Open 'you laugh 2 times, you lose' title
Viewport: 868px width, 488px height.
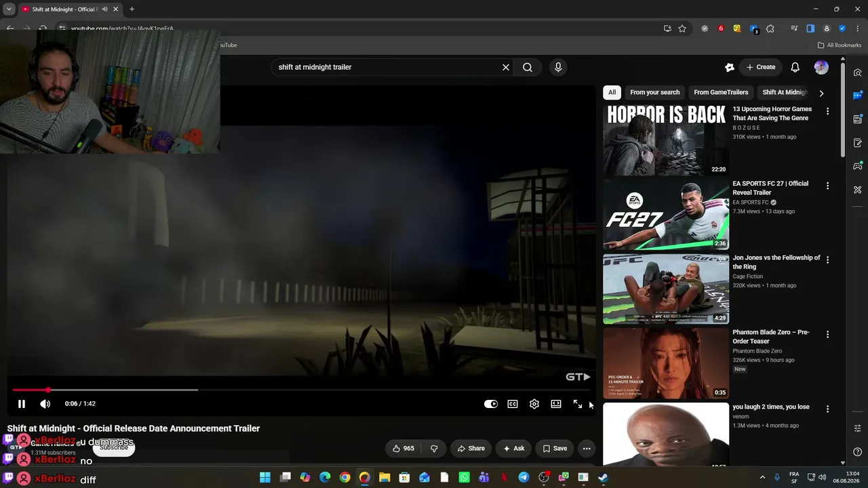[771, 407]
